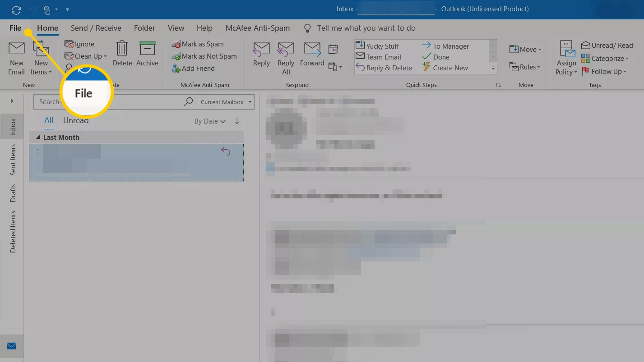Click the Reply with Meeting icon
This screenshot has width=644, height=362.
point(333,49)
